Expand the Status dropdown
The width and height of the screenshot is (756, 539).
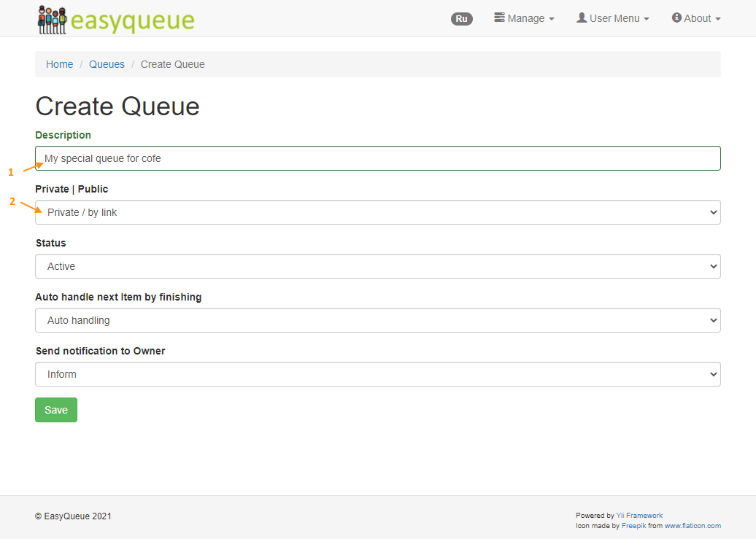click(x=377, y=266)
